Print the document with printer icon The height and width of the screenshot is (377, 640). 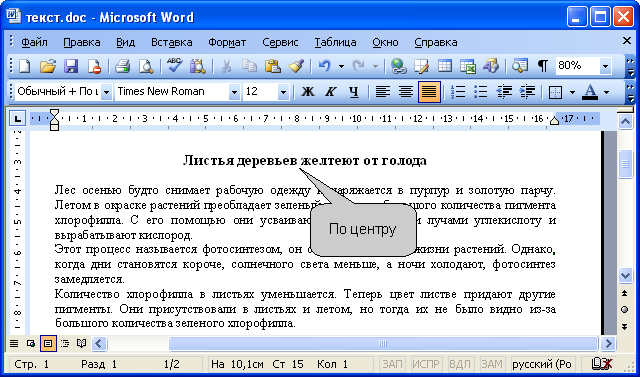click(x=122, y=66)
